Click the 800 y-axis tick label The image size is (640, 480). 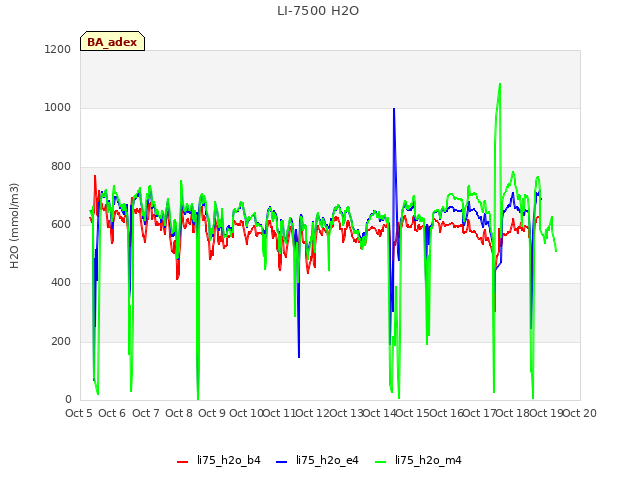coord(61,167)
